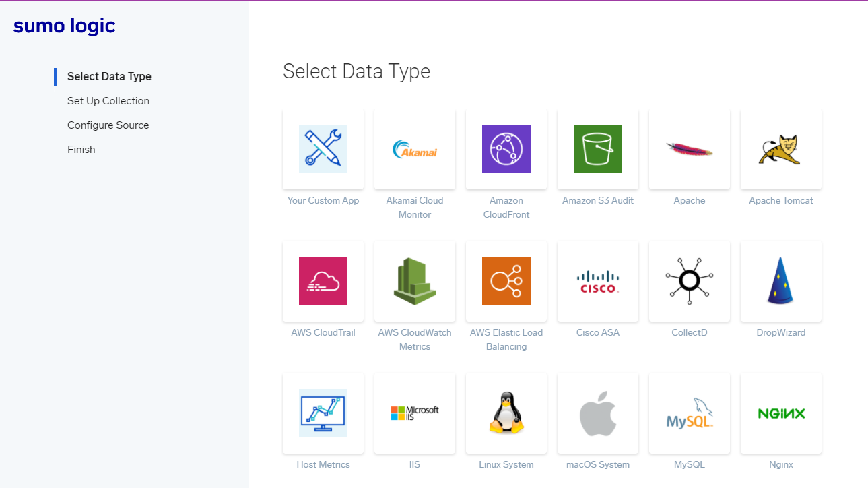868x488 pixels.
Task: Click the 'Select Data Type' page heading
Action: (x=356, y=71)
